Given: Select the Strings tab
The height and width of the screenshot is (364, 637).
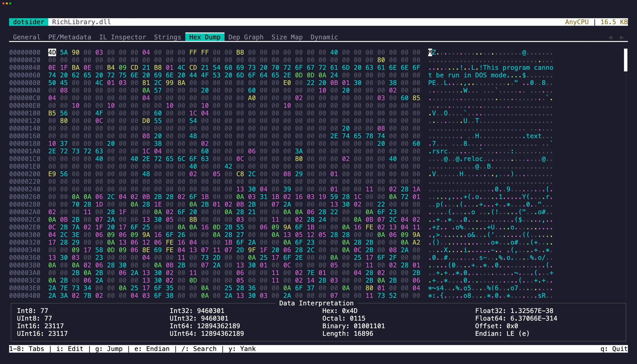Looking at the screenshot, I should point(167,37).
